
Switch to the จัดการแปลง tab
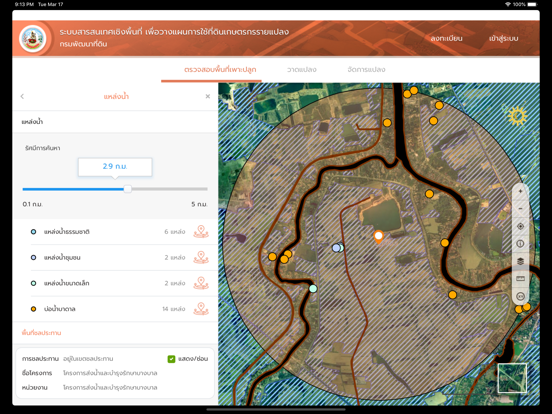pyautogui.click(x=366, y=70)
